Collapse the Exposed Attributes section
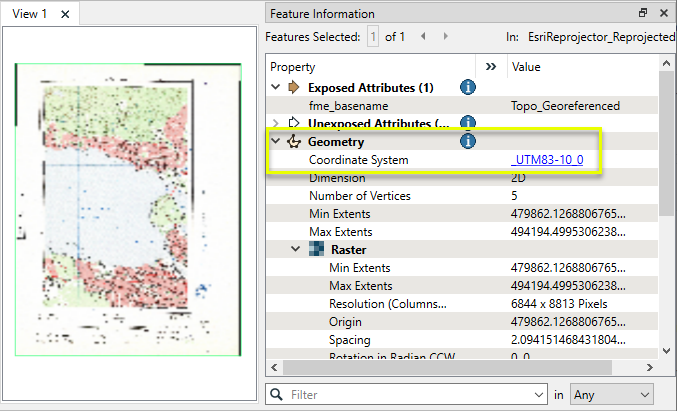The height and width of the screenshot is (411, 677). [x=277, y=88]
